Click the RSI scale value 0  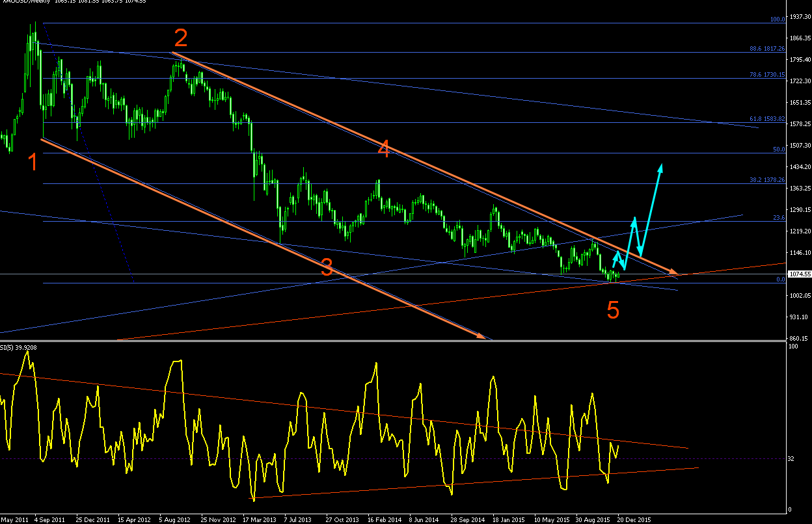[x=789, y=509]
